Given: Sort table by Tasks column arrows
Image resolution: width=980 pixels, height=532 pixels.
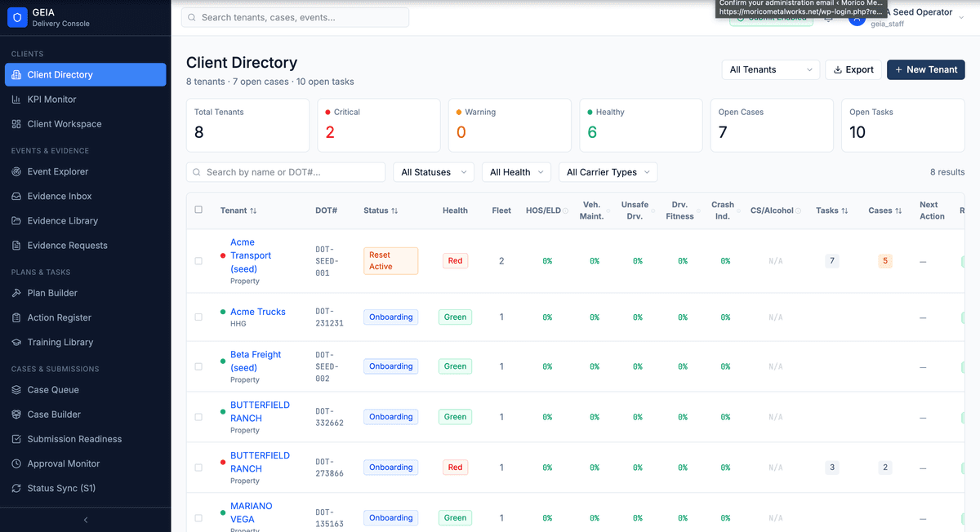Looking at the screenshot, I should click(844, 211).
